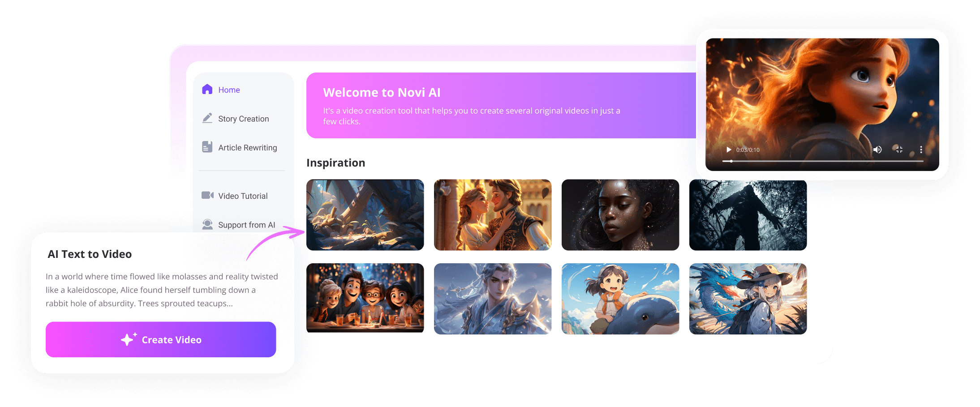Mute the video with speaker icon
Image resolution: width=980 pixels, height=407 pixels.
tap(877, 150)
